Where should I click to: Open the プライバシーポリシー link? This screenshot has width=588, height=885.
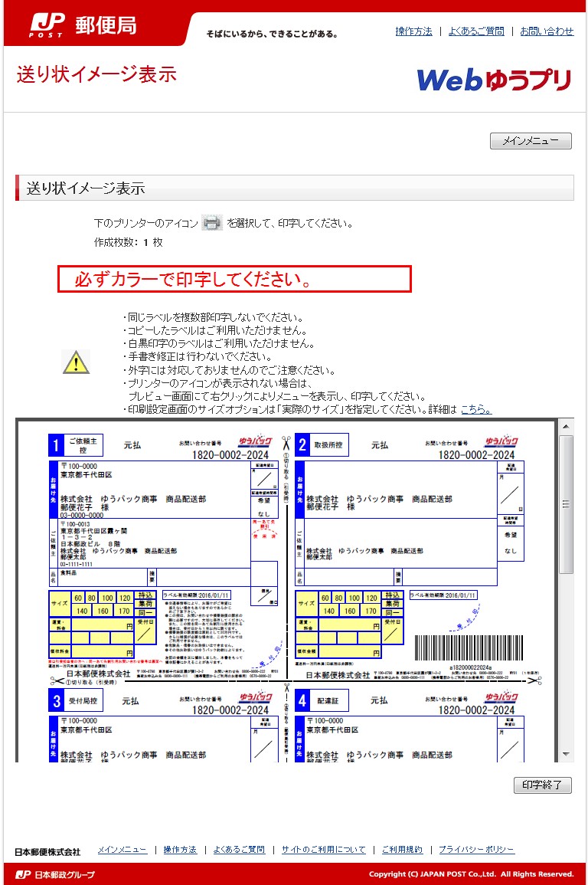coord(477,850)
